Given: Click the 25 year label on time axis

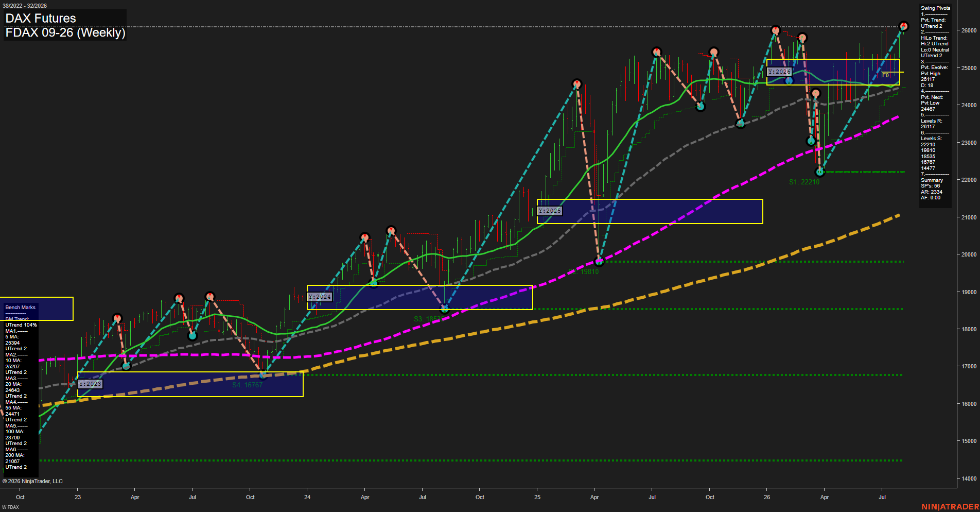Looking at the screenshot, I should [x=537, y=497].
